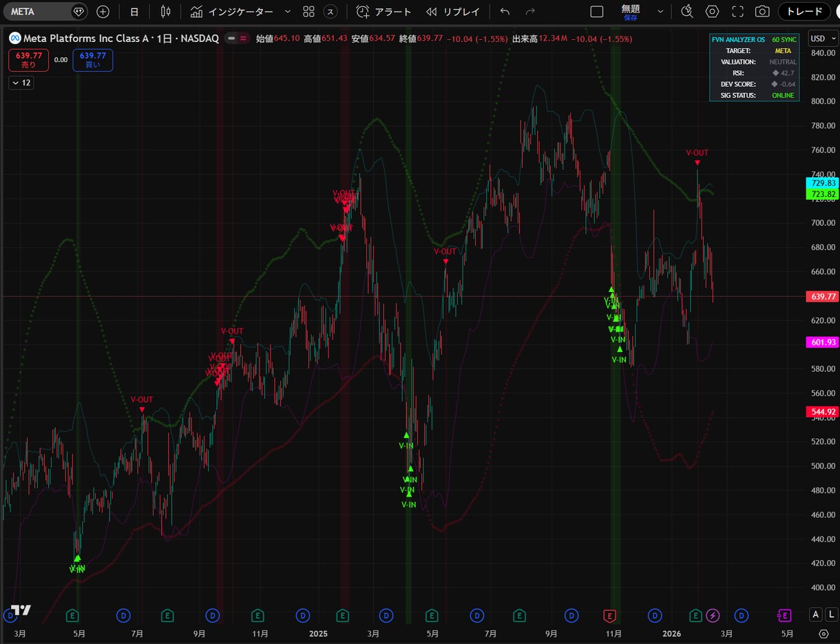This screenshot has width=840, height=644.
Task: Click the red E earnings marker near 11月
Action: pos(609,615)
